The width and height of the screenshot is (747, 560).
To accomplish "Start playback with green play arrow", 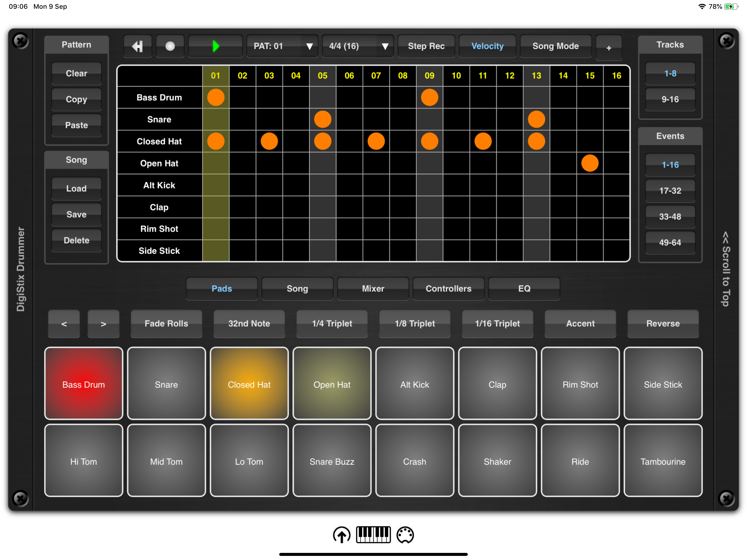I will [215, 46].
